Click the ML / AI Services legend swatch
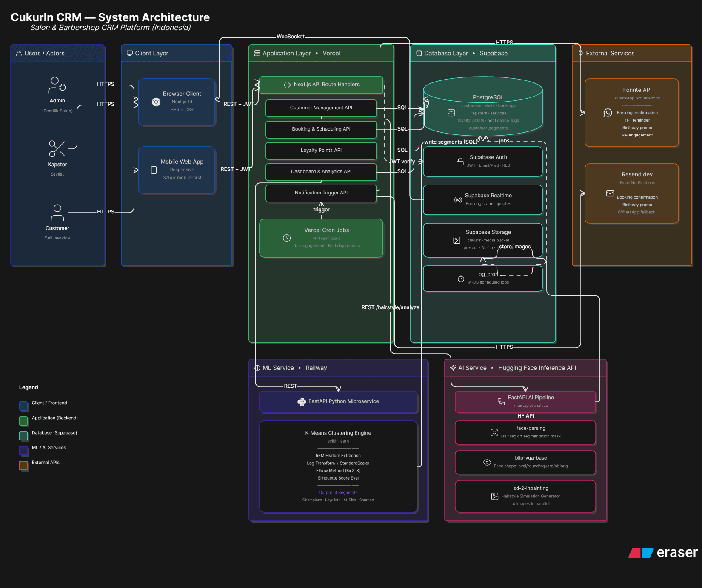Screen dimensions: 702x588 click(x=23, y=450)
